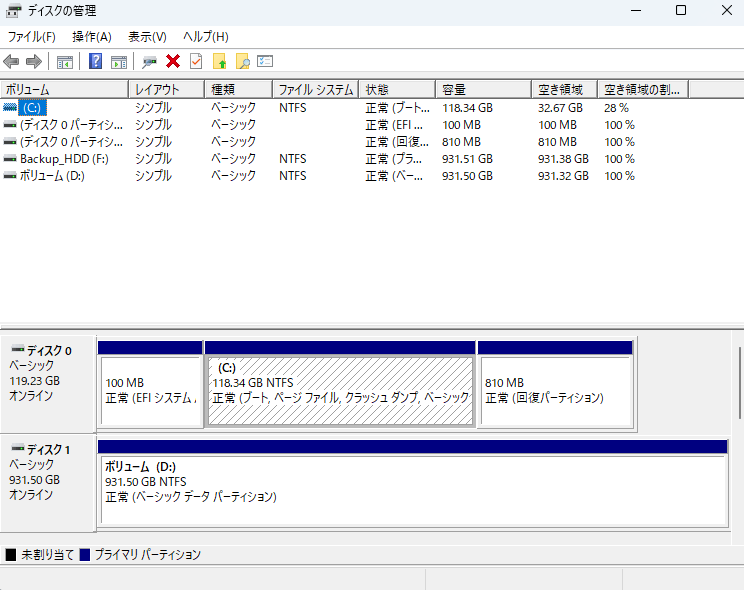This screenshot has height=590, width=744.
Task: Sort by the 容量 column header
Action: pos(482,89)
